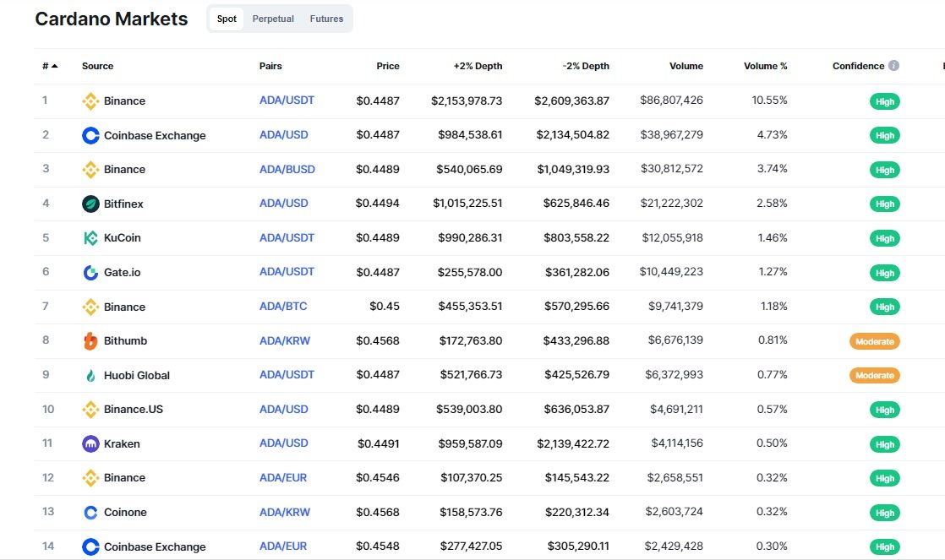
Task: Click the High badge in Kraken row
Action: click(885, 444)
